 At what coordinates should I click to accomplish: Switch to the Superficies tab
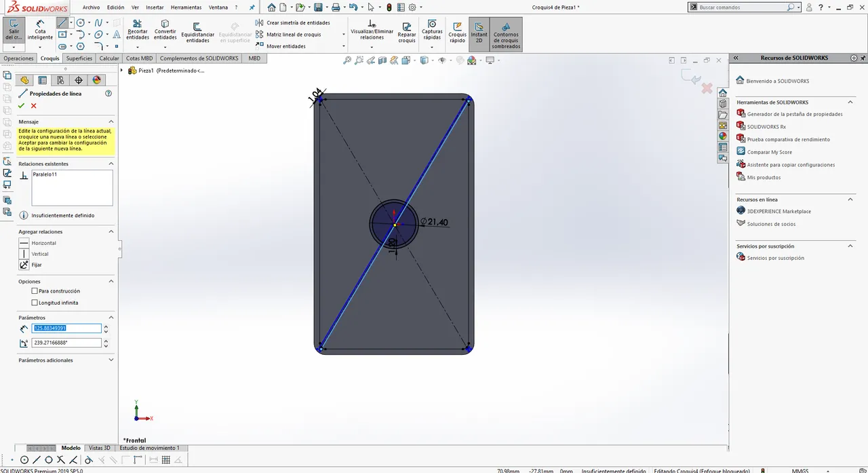coord(79,58)
